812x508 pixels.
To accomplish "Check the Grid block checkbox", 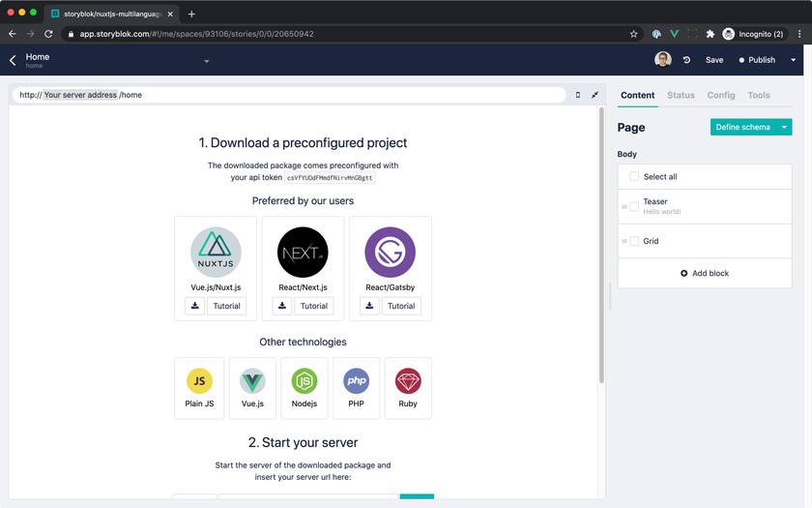I will click(634, 241).
